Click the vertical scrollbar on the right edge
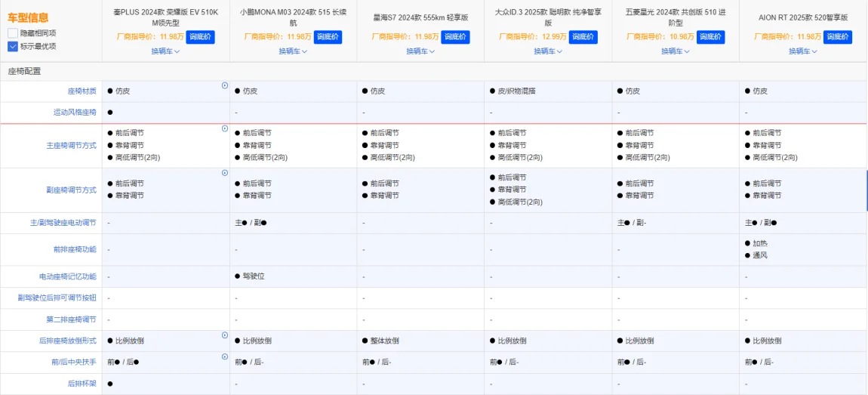Viewport: 868px width, 395px height. tap(866, 191)
